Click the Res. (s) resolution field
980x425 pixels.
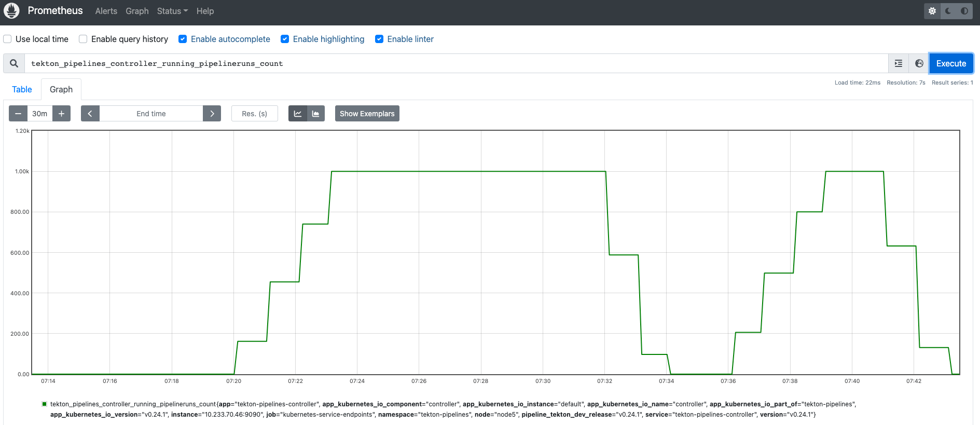coord(254,114)
